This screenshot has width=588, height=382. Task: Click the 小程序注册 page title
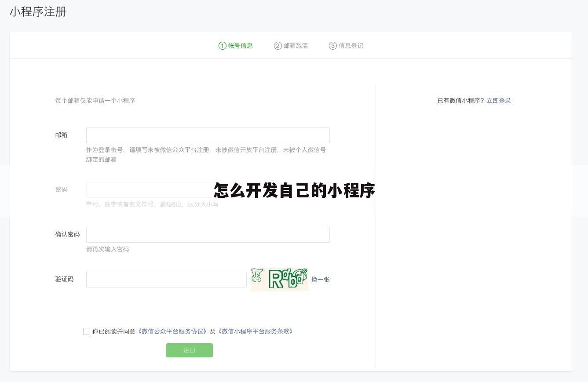(x=38, y=12)
